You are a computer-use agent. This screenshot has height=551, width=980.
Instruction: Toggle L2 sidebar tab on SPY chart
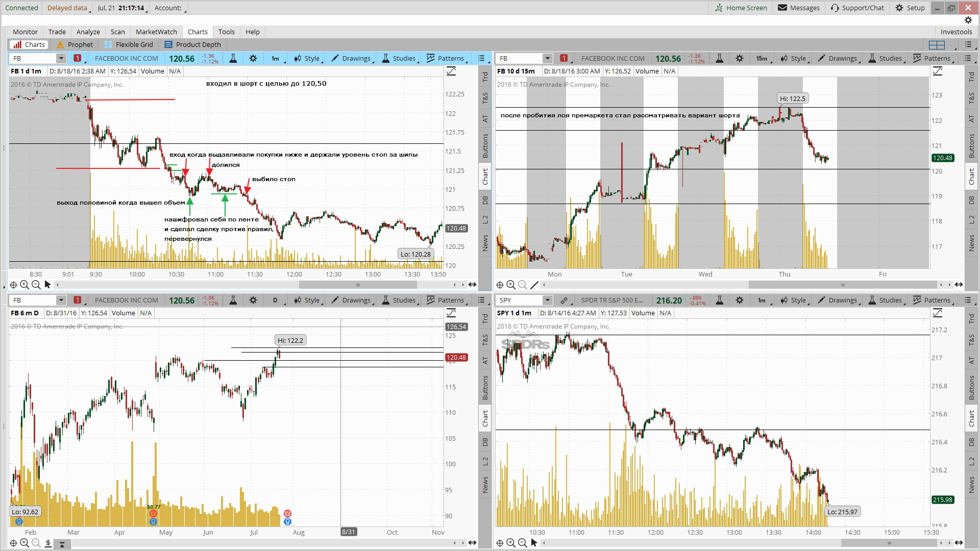click(x=971, y=462)
